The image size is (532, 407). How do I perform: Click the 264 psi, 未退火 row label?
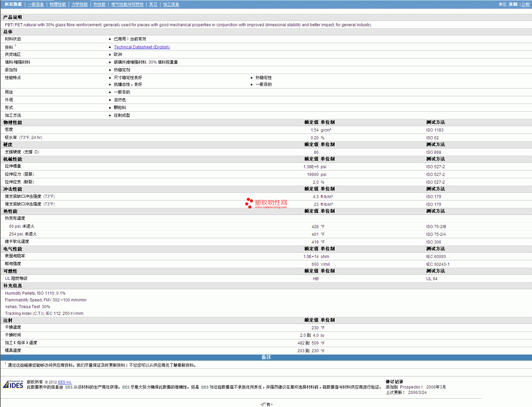(23, 234)
